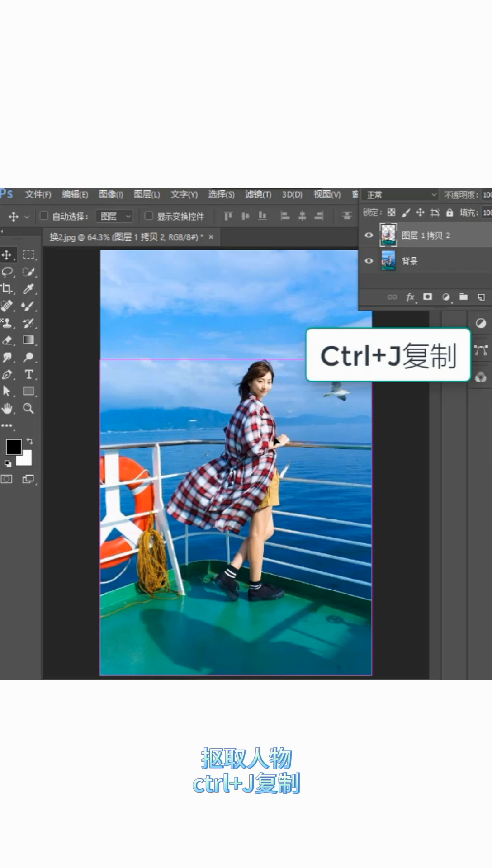
Task: Toggle visibility of the 背景 layer
Action: pos(369,261)
